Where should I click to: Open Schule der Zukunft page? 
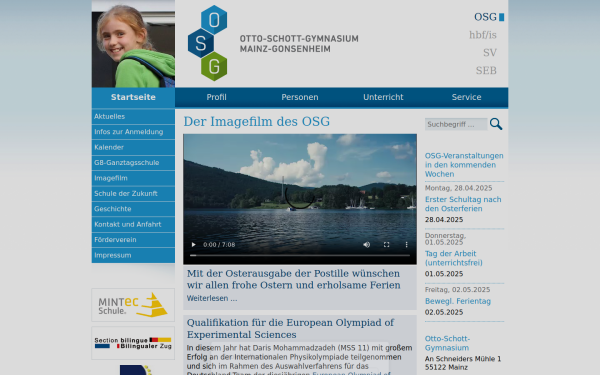(x=133, y=194)
